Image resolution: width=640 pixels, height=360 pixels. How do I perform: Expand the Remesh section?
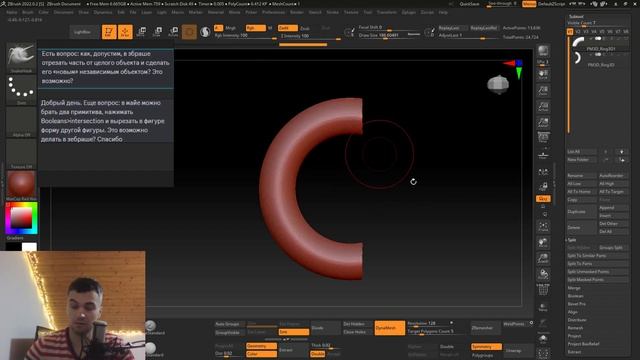click(x=576, y=328)
